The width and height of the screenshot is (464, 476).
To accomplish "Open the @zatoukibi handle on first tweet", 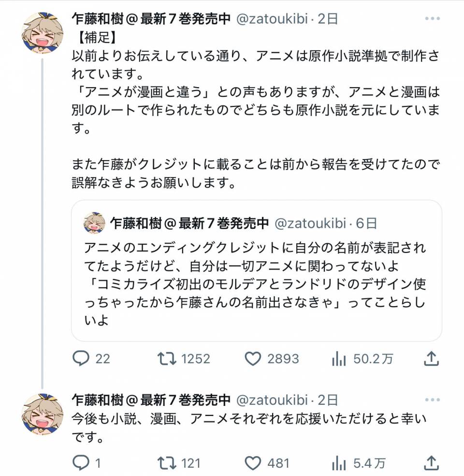I will (x=273, y=19).
